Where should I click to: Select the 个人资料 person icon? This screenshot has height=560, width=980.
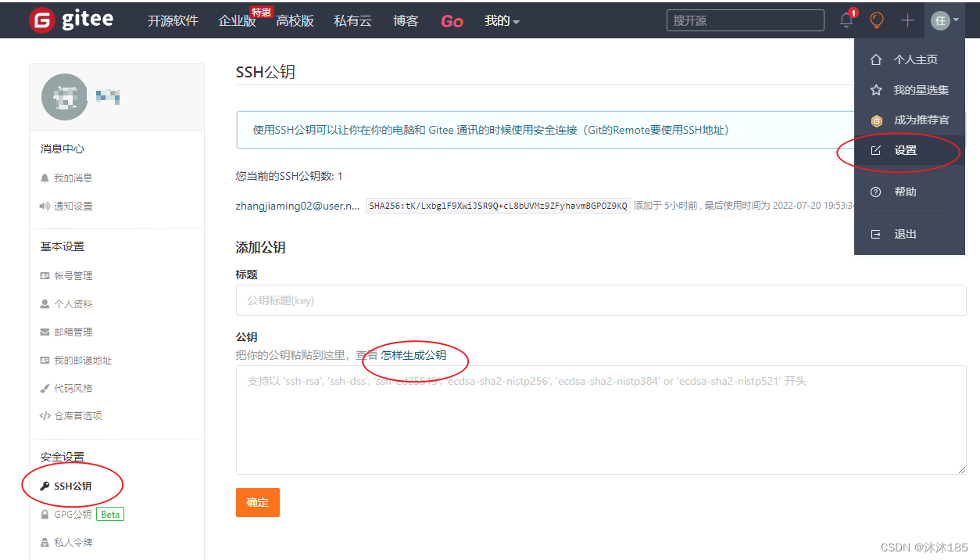[45, 303]
